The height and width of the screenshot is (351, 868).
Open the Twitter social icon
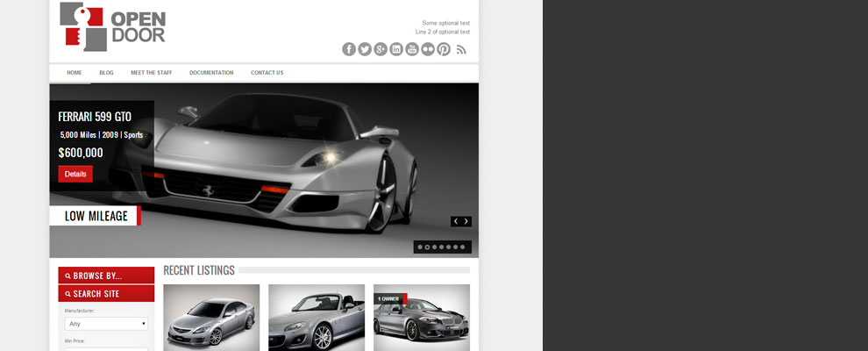click(365, 49)
